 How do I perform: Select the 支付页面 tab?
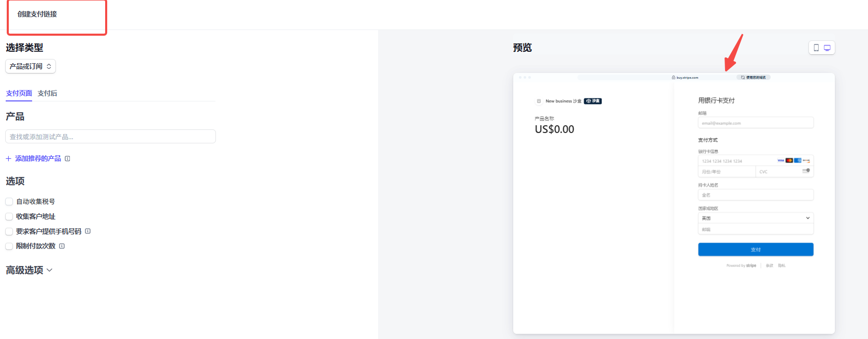click(19, 93)
